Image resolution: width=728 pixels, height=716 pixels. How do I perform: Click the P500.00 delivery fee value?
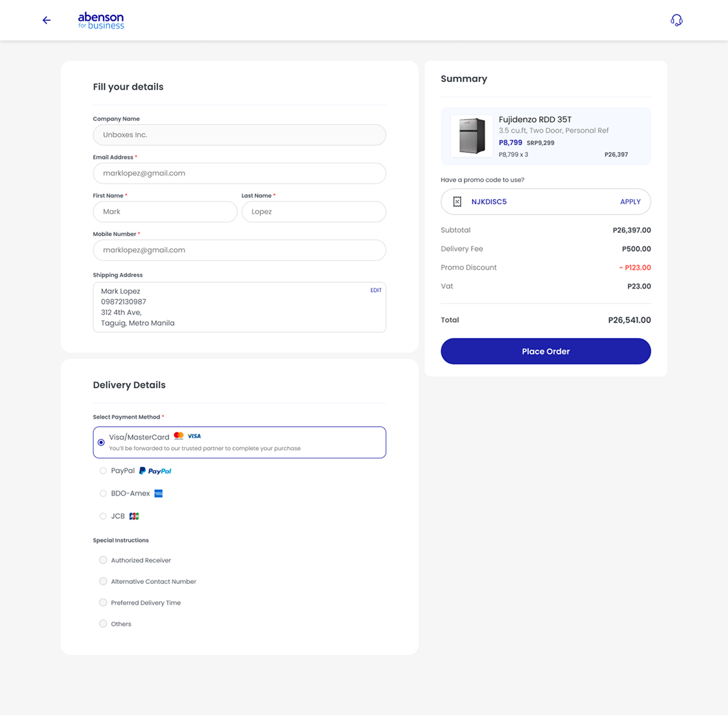point(636,249)
